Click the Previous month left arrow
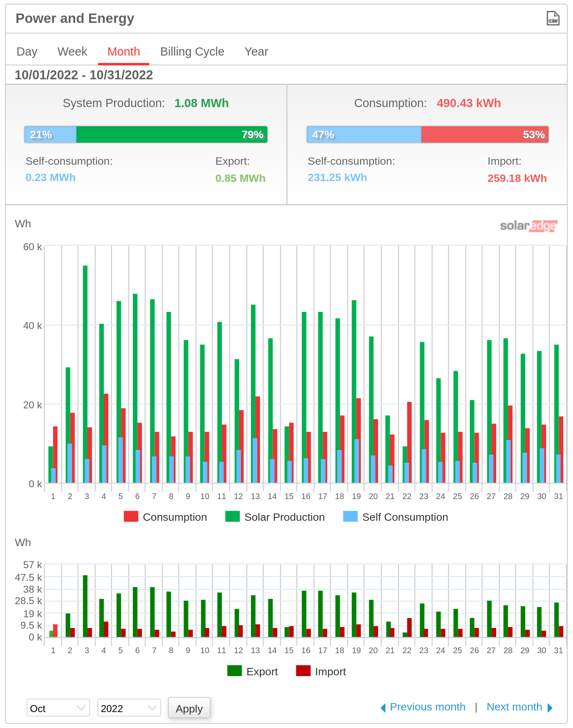Screen dimensions: 573x728 [x=383, y=708]
